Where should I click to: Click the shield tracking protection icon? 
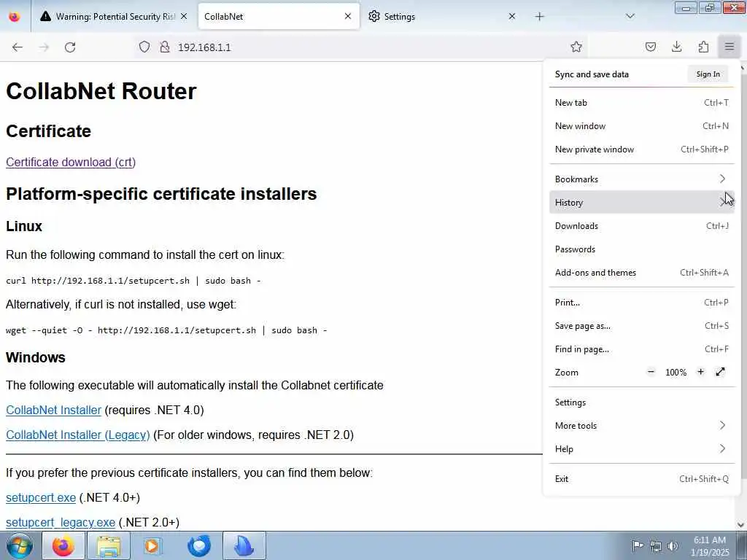[x=144, y=47]
